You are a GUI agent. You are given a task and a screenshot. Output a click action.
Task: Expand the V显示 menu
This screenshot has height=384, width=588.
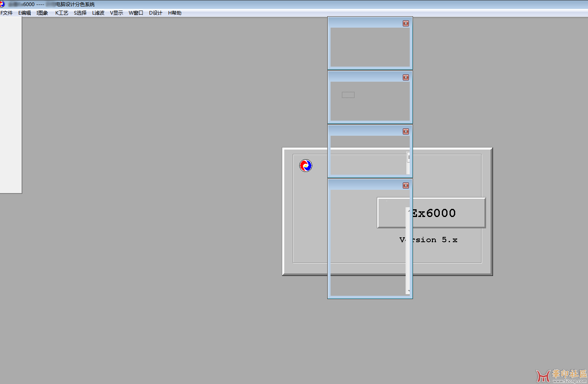tap(117, 13)
